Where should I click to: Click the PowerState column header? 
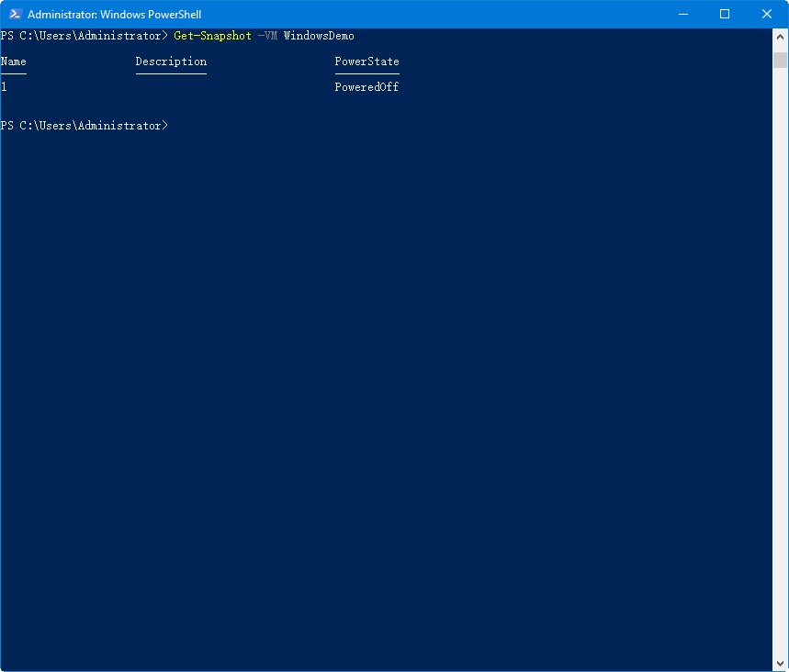(366, 62)
